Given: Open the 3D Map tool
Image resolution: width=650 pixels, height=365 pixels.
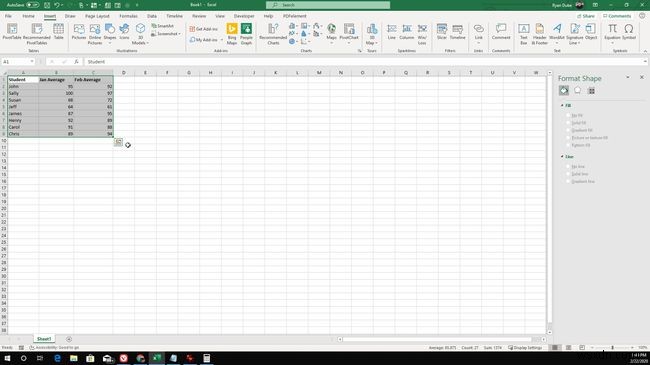Looking at the screenshot, I should point(372,34).
